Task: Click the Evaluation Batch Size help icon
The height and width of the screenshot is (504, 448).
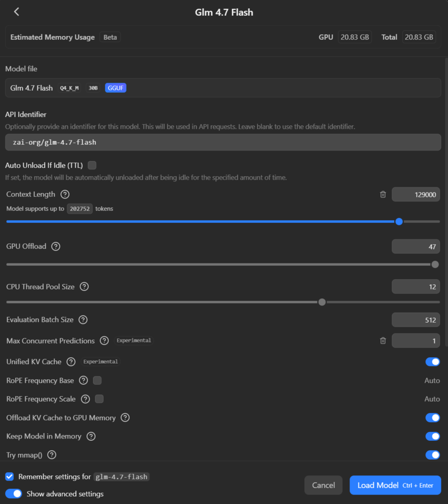Action: (83, 320)
